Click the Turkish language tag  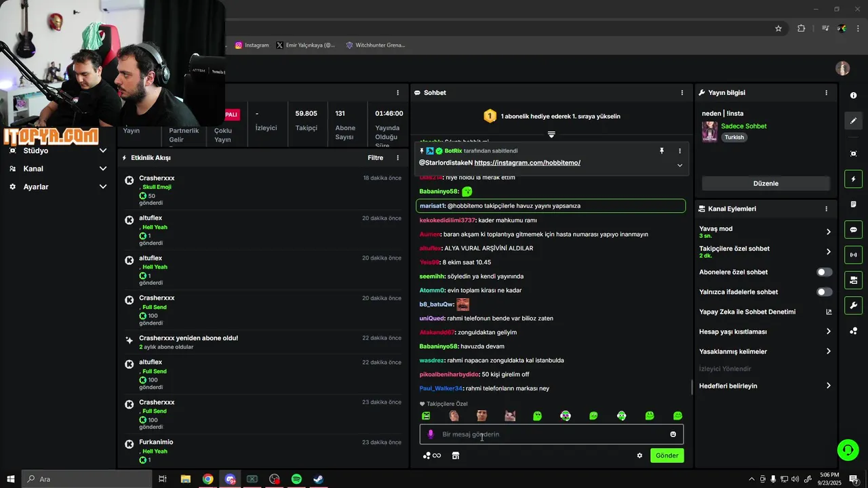(x=734, y=137)
